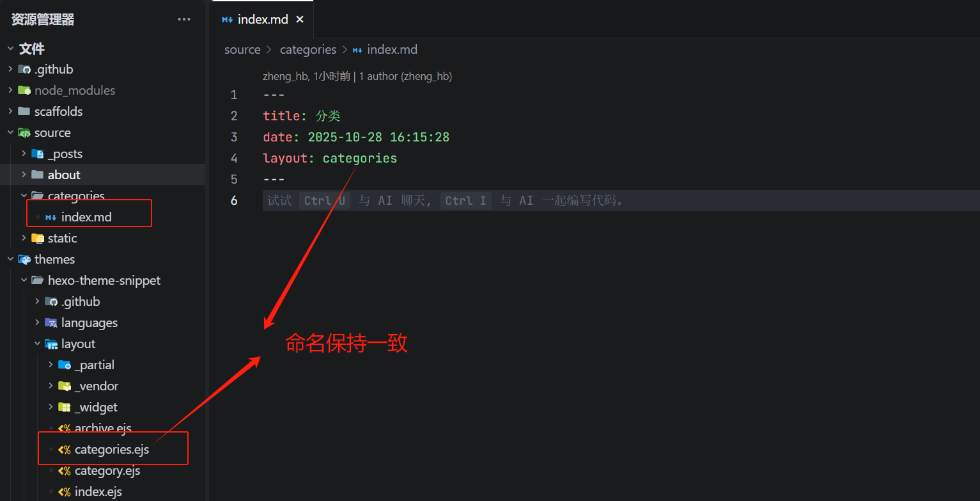This screenshot has height=501, width=980.
Task: Click the node_modules folder icon
Action: [24, 90]
